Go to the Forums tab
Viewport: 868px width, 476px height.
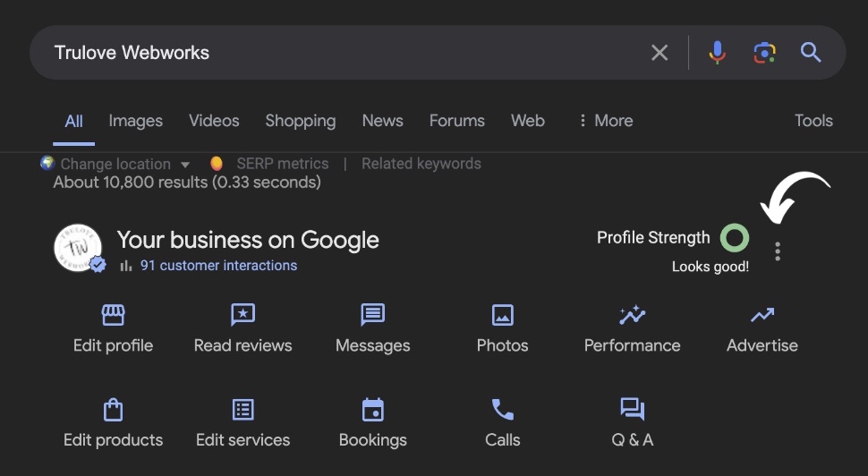pos(457,121)
